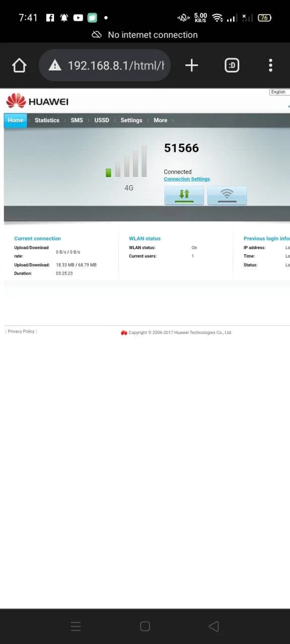Viewport: 290px width, 644px height.
Task: Open the Statistics tab
Action: 47,120
